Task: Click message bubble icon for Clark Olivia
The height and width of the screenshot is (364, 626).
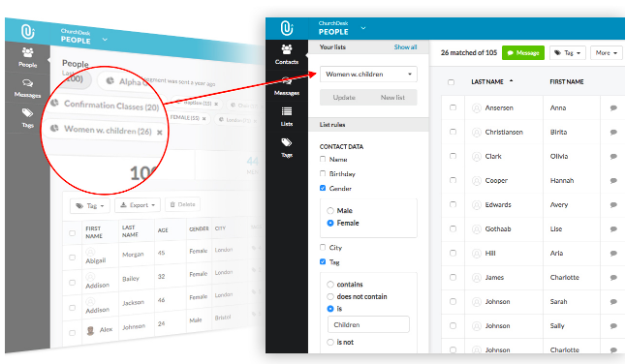Action: pyautogui.click(x=613, y=156)
